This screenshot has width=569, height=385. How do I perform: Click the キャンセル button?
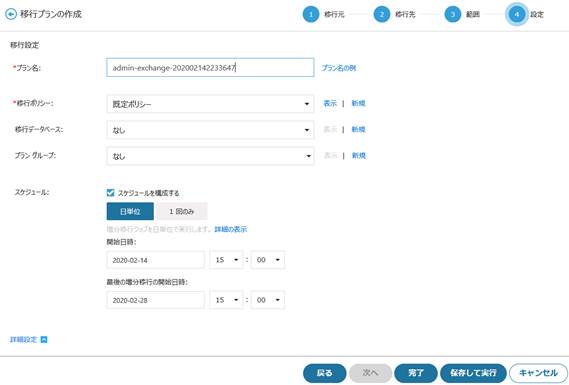[539, 373]
